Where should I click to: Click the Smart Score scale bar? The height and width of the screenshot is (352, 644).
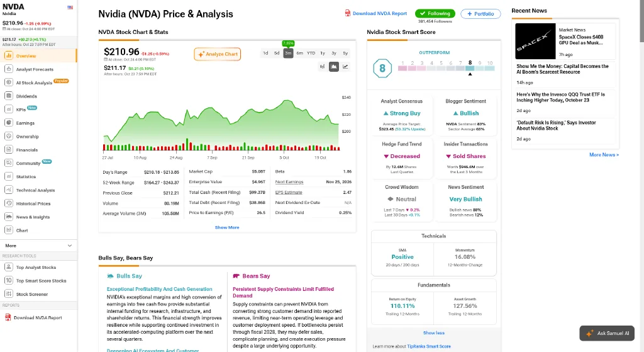[446, 68]
